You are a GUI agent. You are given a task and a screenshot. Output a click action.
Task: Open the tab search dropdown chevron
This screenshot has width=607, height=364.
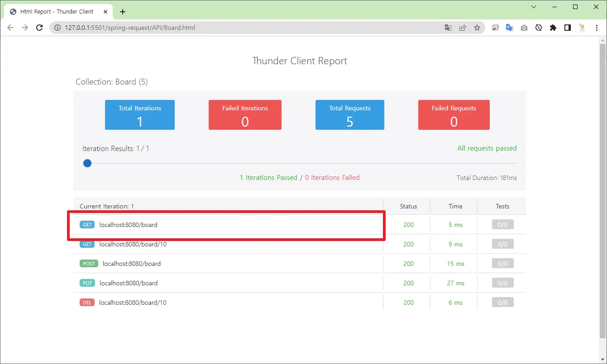534,7
